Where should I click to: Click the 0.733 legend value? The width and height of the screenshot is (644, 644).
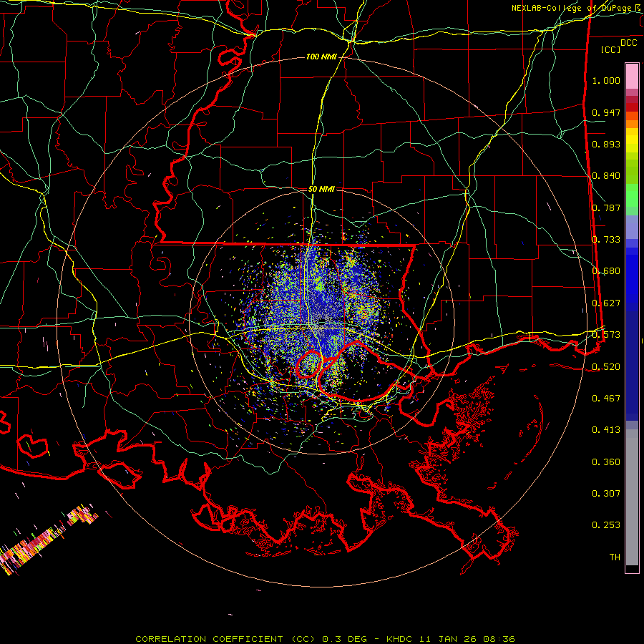[606, 240]
